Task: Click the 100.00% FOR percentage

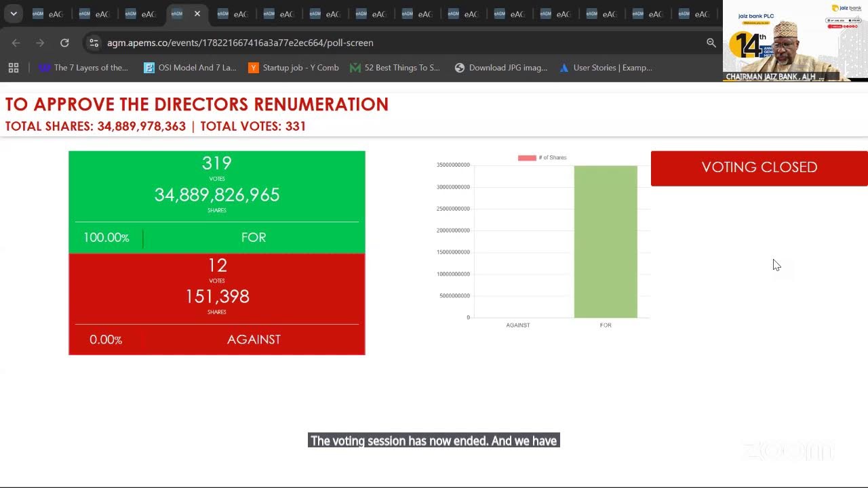Action: click(x=106, y=238)
